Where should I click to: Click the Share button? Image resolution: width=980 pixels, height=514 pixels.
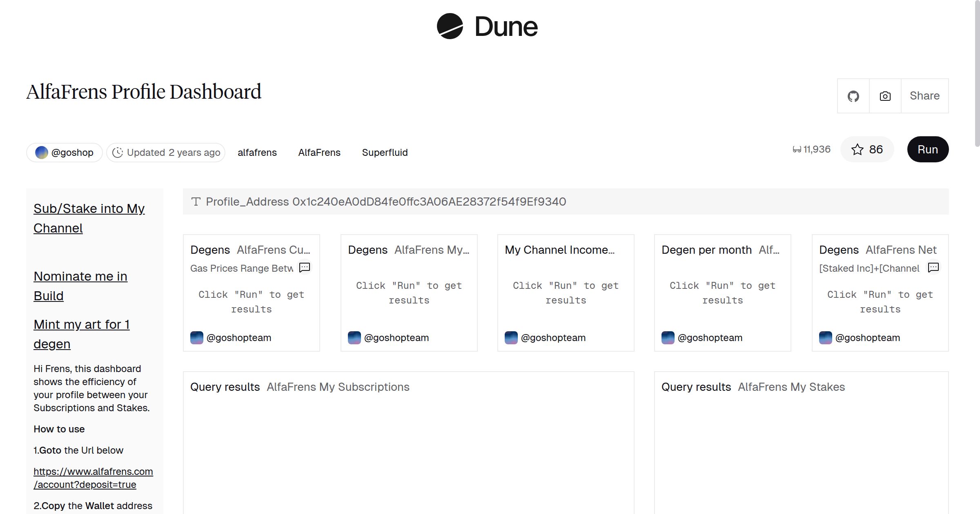coord(924,95)
